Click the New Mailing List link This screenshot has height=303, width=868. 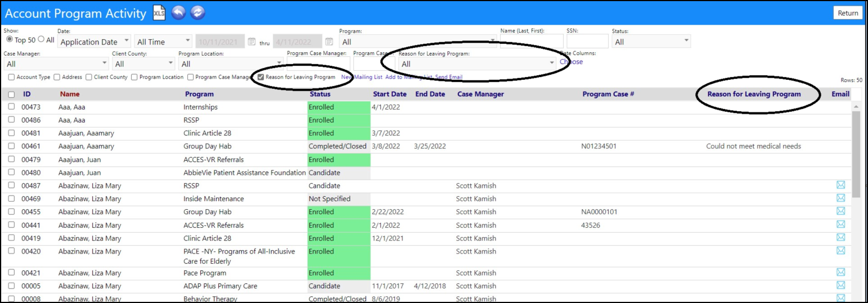pos(361,77)
